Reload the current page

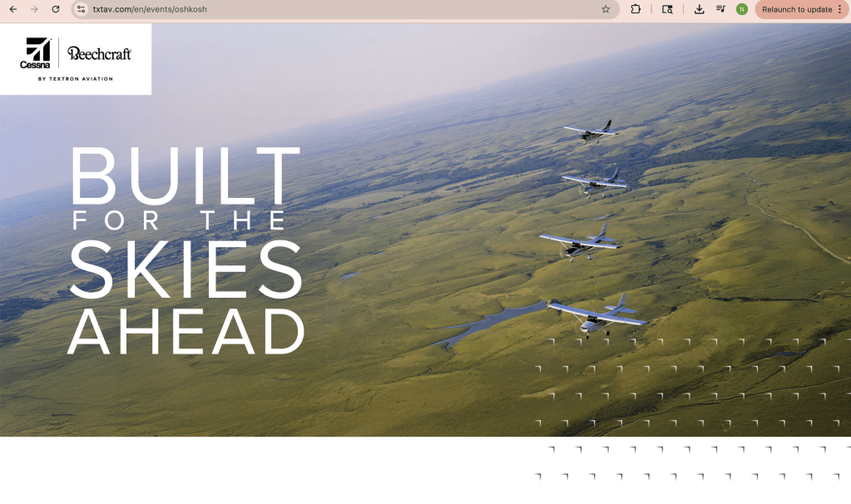(x=56, y=9)
